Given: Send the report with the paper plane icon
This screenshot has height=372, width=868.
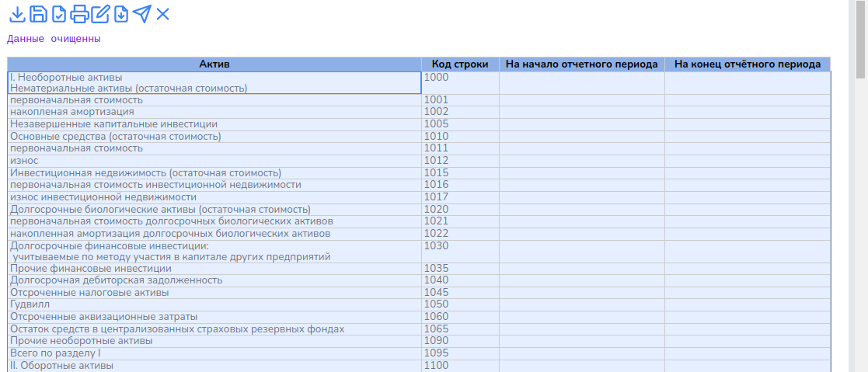Looking at the screenshot, I should tap(141, 14).
